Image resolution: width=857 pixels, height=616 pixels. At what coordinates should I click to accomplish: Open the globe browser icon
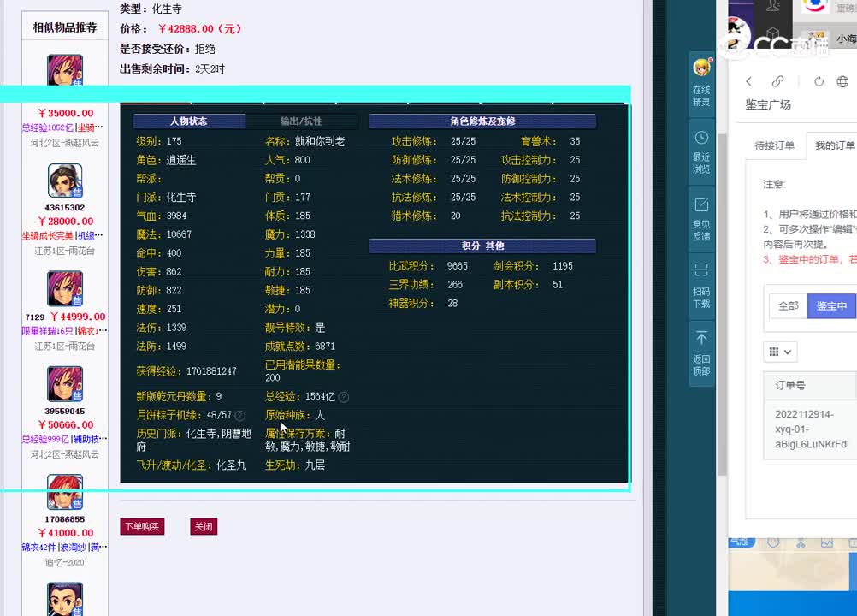point(842,81)
